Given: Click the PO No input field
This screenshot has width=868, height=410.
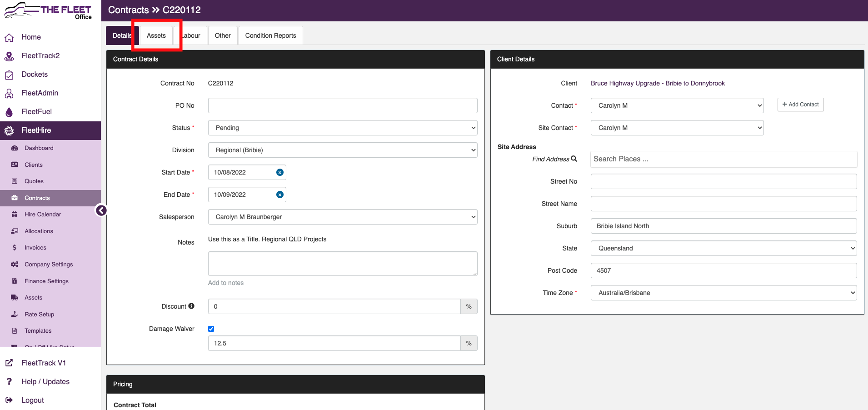Looking at the screenshot, I should [x=343, y=105].
